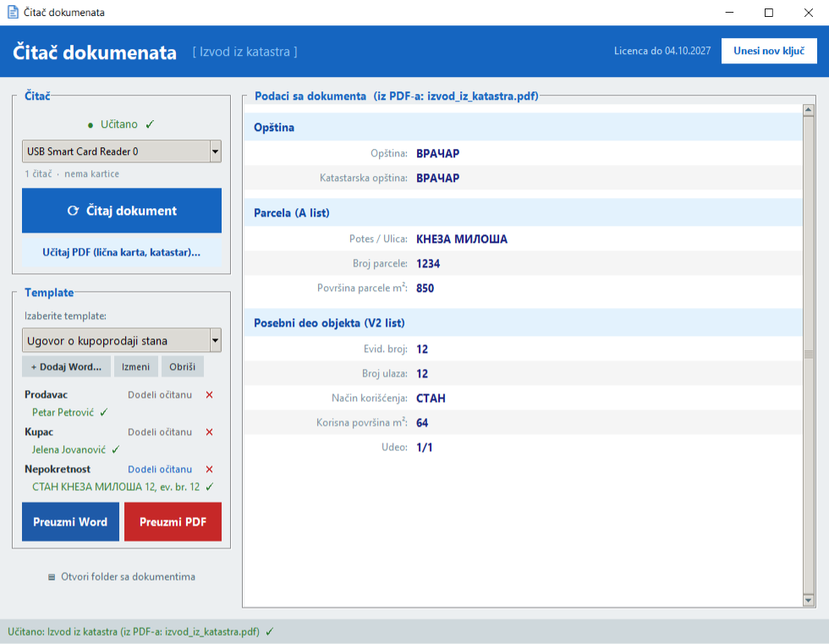Screen dimensions: 829x644
Task: Delete the template using Obriši
Action: tap(183, 366)
